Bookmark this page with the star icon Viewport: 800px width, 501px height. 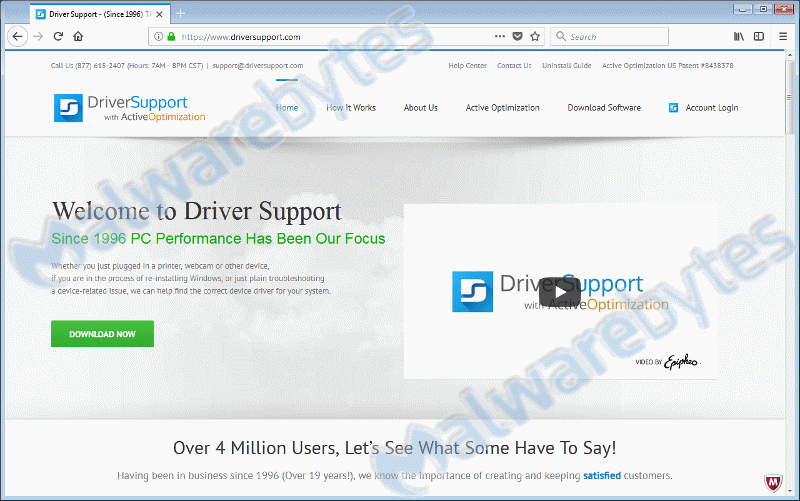click(x=535, y=36)
